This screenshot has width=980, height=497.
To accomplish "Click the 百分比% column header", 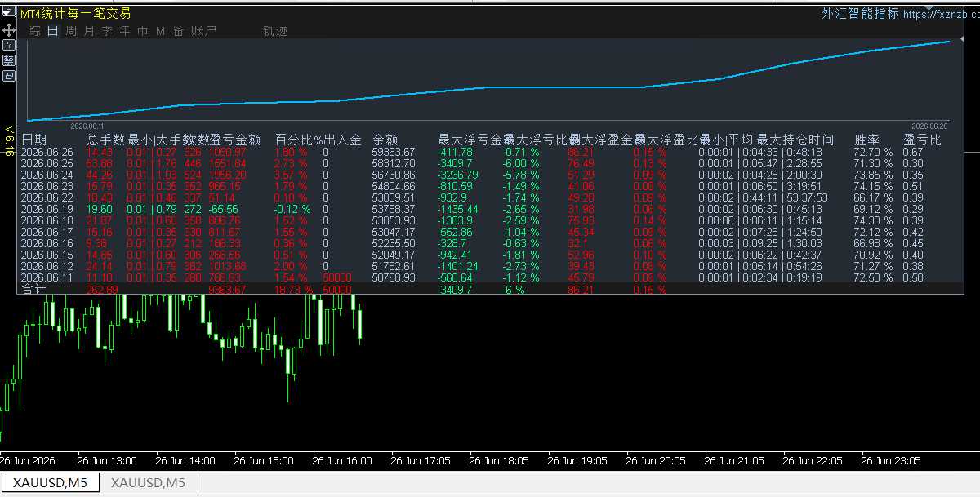I will point(298,140).
